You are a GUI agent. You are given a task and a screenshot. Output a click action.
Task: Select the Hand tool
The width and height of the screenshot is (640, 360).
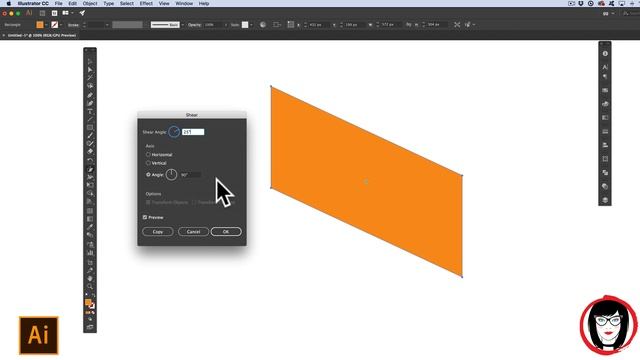[90, 278]
